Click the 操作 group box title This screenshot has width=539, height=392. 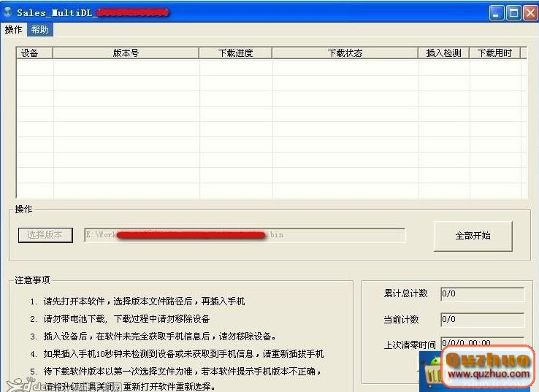pos(23,210)
